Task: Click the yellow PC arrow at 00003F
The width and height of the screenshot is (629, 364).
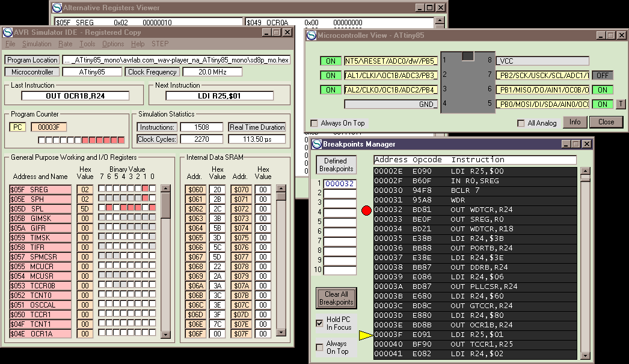Action: (x=366, y=335)
